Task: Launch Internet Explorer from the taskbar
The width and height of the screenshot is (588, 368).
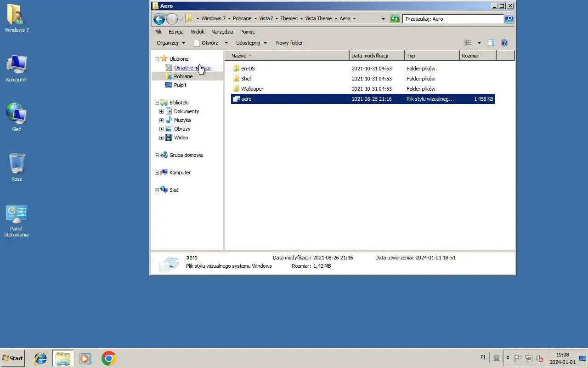Action: (40, 358)
